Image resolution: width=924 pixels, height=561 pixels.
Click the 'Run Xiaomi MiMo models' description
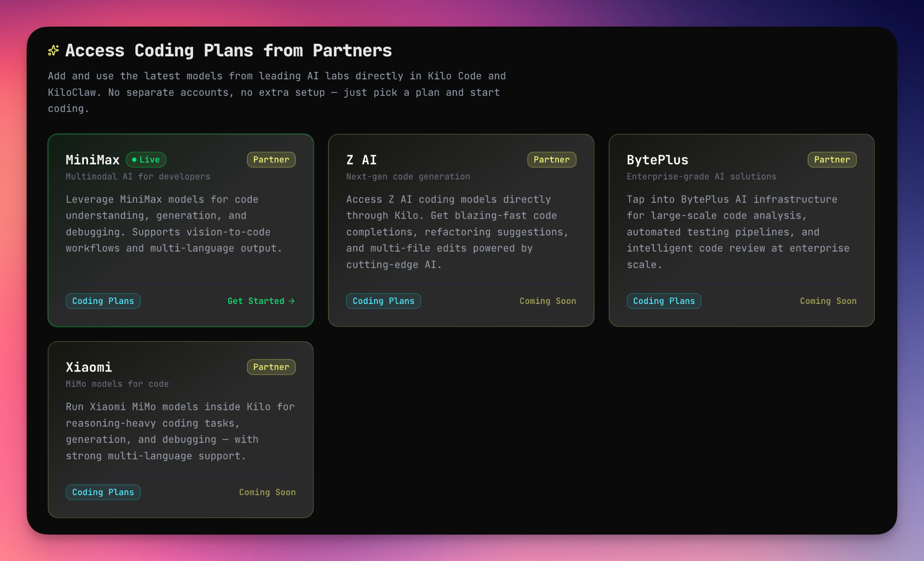(180, 431)
